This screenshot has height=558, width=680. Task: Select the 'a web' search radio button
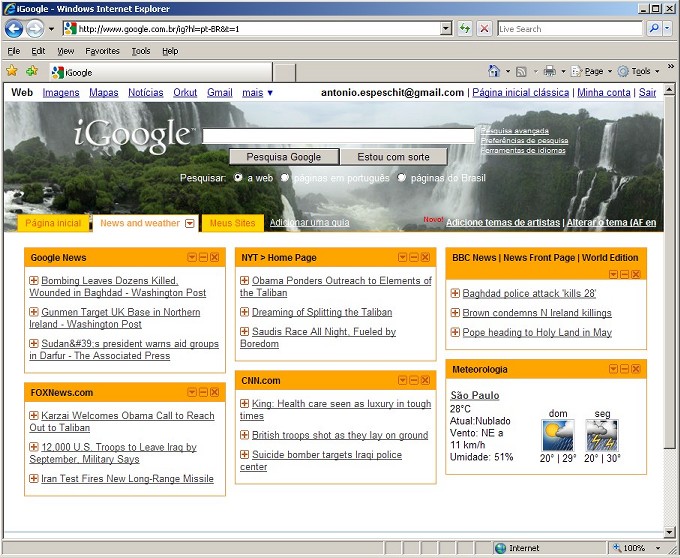[x=238, y=178]
